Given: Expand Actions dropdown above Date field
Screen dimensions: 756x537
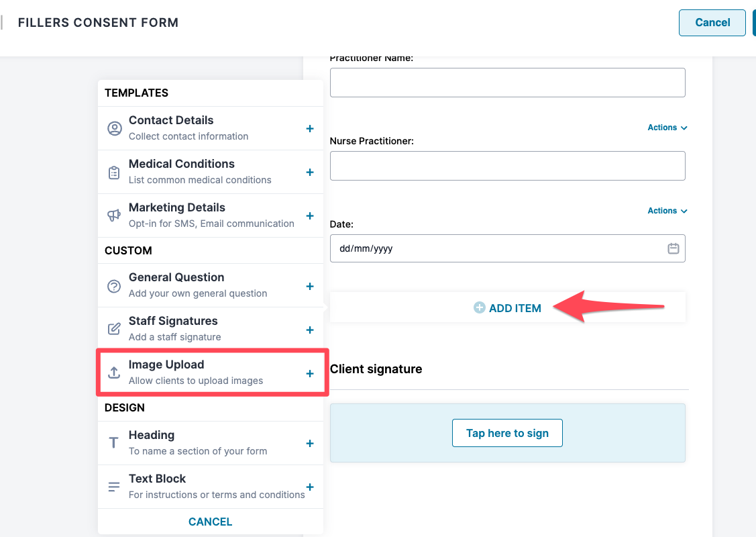Looking at the screenshot, I should pyautogui.click(x=667, y=211).
